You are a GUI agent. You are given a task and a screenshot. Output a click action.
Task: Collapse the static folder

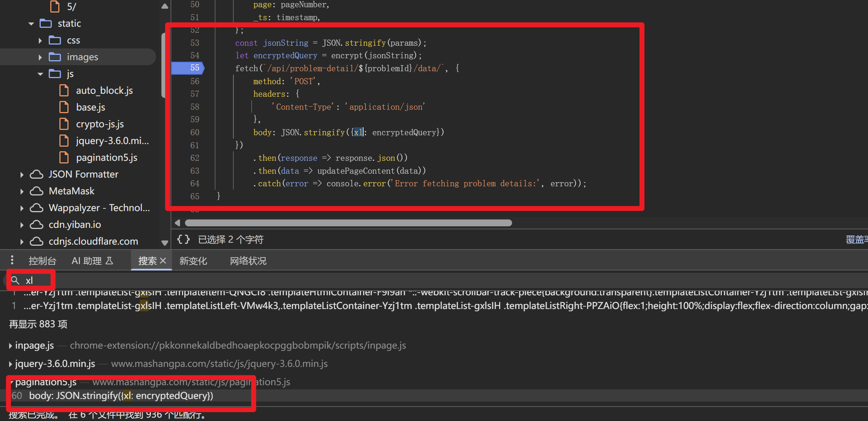(31, 24)
